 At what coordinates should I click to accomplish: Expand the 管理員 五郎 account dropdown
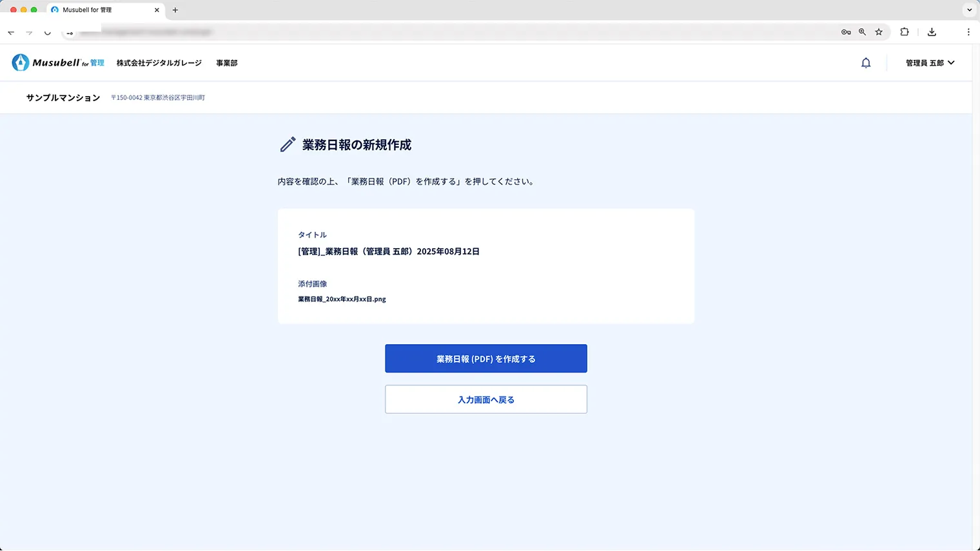click(x=928, y=63)
